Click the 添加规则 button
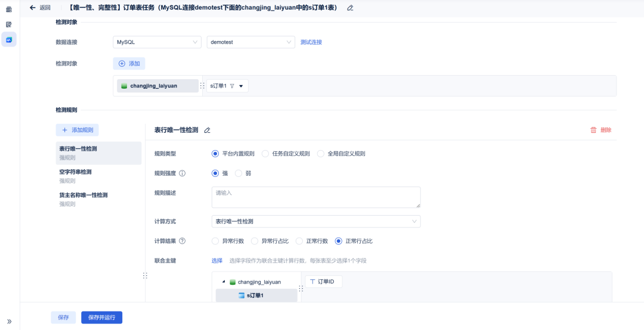The image size is (644, 330). [77, 130]
